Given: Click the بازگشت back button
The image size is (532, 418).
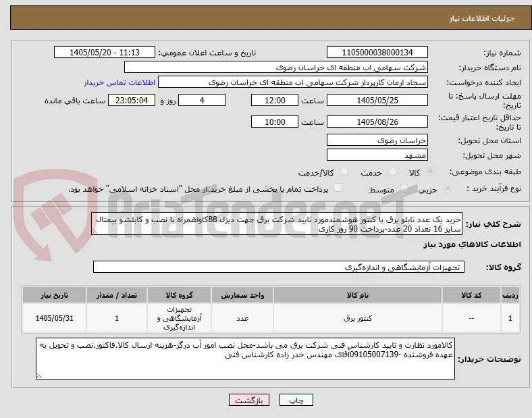Looking at the screenshot, I should (x=249, y=400).
